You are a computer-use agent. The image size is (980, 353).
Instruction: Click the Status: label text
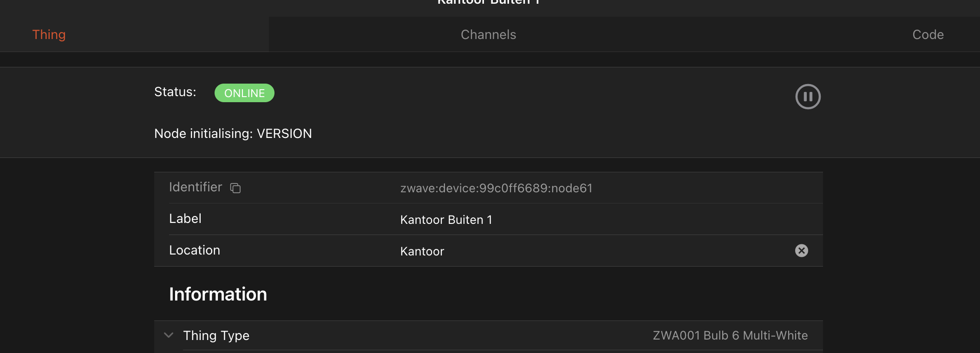coord(175,92)
